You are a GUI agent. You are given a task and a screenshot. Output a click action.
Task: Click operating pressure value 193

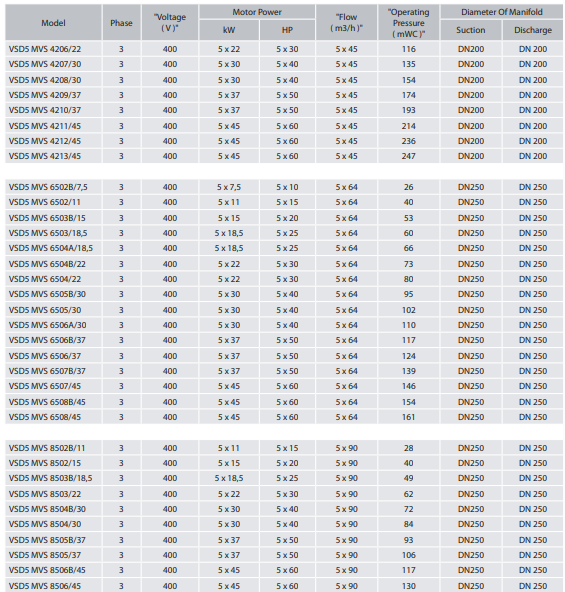(x=409, y=110)
